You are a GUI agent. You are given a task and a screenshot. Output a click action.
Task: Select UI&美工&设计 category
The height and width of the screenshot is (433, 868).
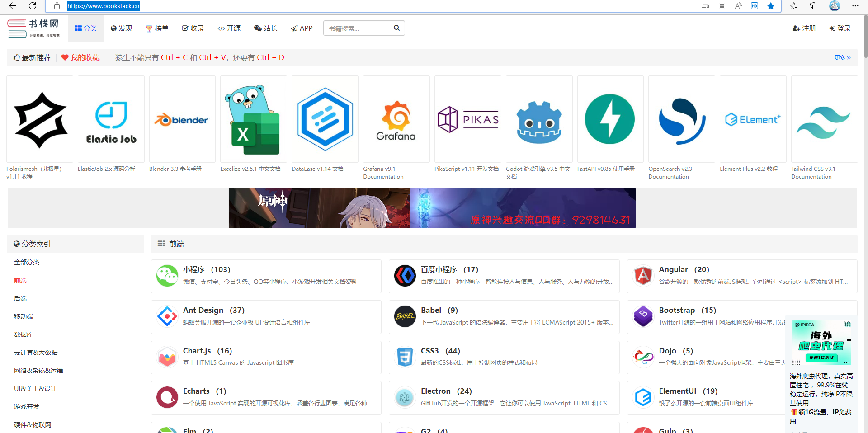pyautogui.click(x=35, y=389)
